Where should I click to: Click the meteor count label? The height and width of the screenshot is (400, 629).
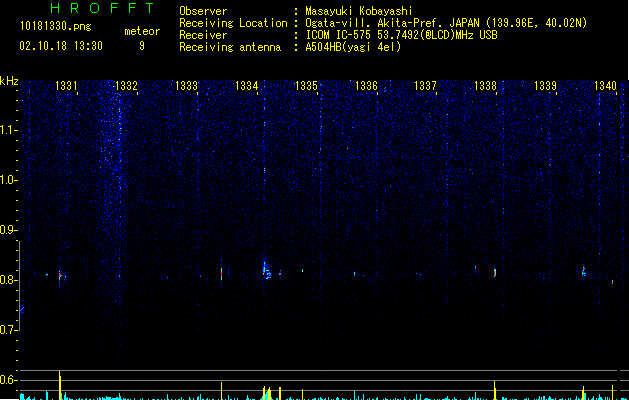[x=142, y=31]
